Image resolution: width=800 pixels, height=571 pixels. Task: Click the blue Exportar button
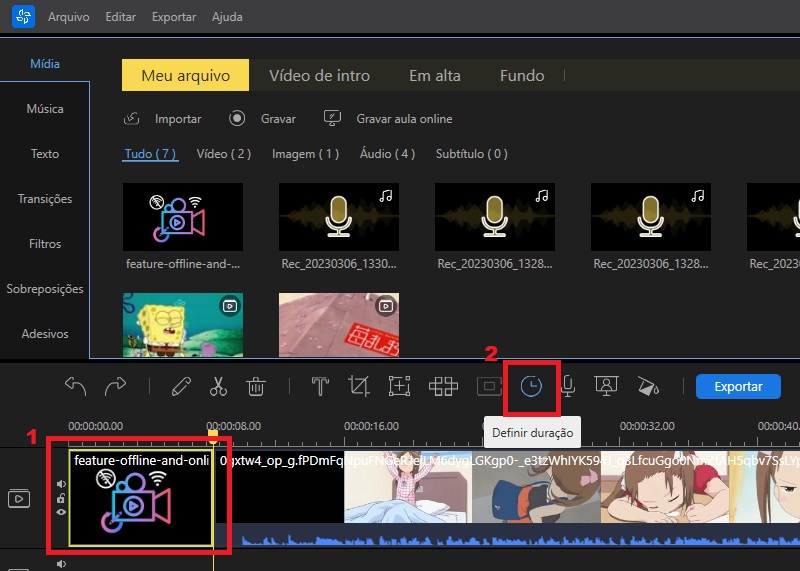click(x=738, y=387)
